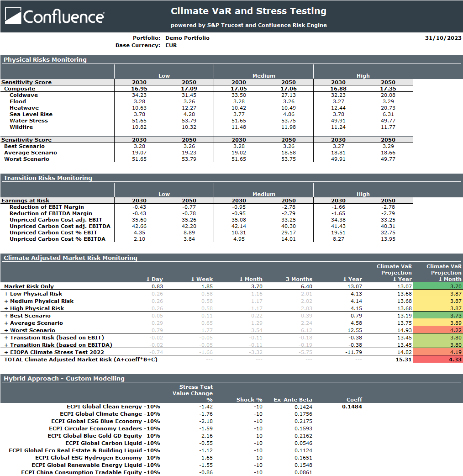Select the Water Stress row label
The width and height of the screenshot is (463, 476).
pyautogui.click(x=29, y=121)
